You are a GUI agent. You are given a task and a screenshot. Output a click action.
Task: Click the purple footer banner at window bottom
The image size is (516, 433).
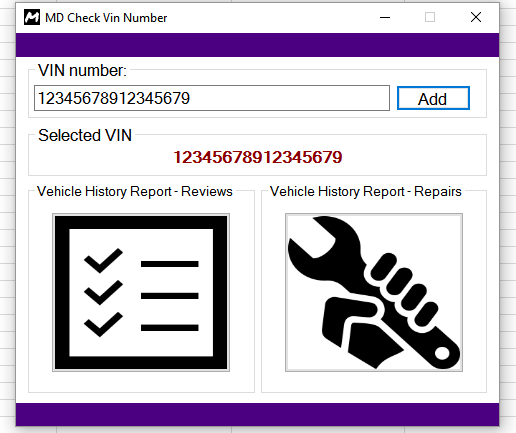tap(257, 414)
